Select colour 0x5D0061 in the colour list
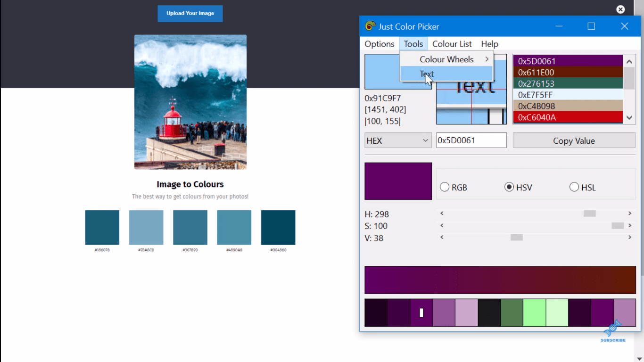The width and height of the screenshot is (644, 362). click(568, 61)
